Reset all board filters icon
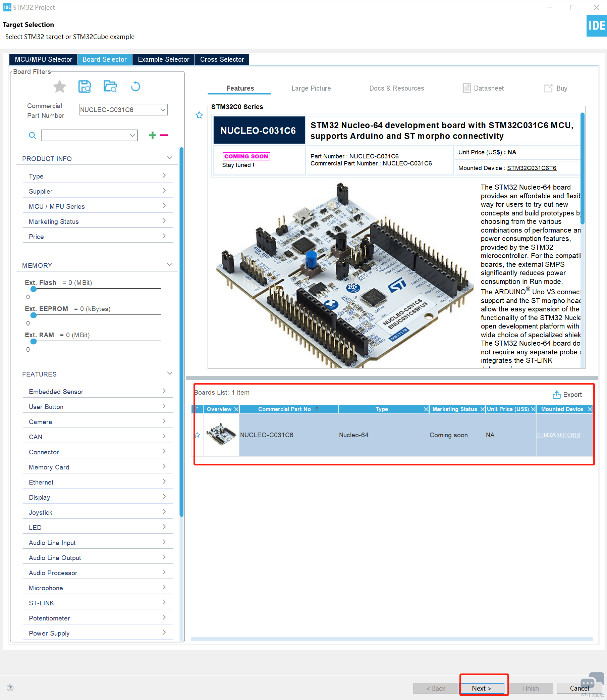Screen dimensions: 607x700 click(x=135, y=87)
